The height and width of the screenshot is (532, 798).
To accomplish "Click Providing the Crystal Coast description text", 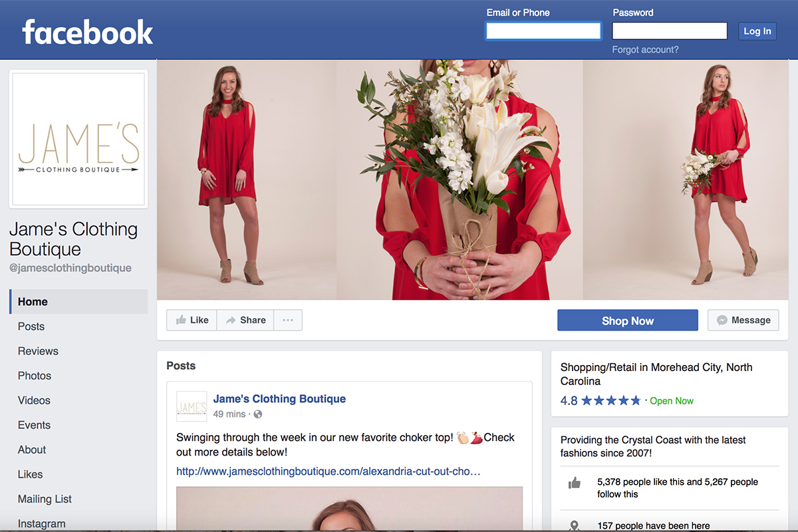I will [x=653, y=447].
